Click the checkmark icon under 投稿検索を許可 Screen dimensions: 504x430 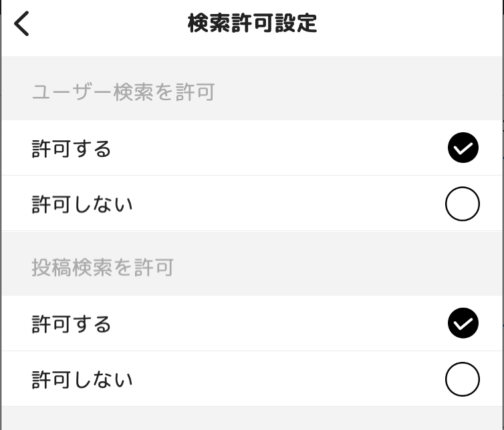coord(463,323)
